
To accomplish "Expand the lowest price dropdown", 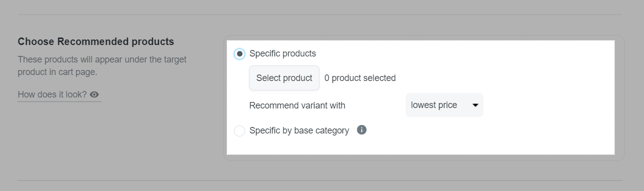I will (444, 105).
